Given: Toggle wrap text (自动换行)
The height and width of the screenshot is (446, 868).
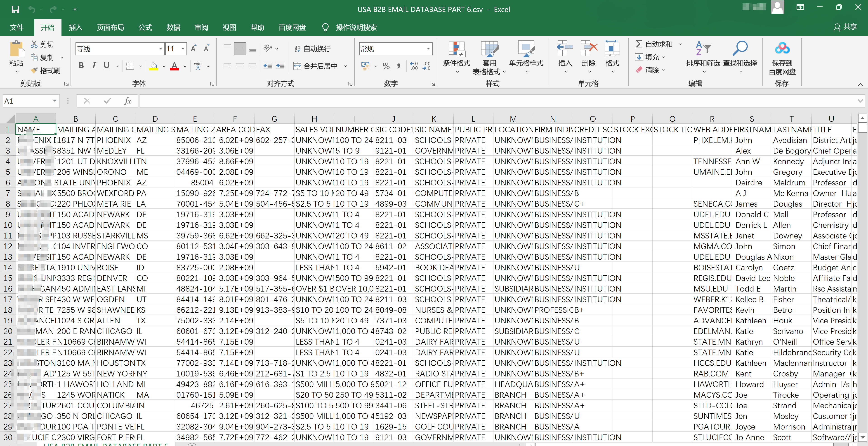Looking at the screenshot, I should 312,49.
